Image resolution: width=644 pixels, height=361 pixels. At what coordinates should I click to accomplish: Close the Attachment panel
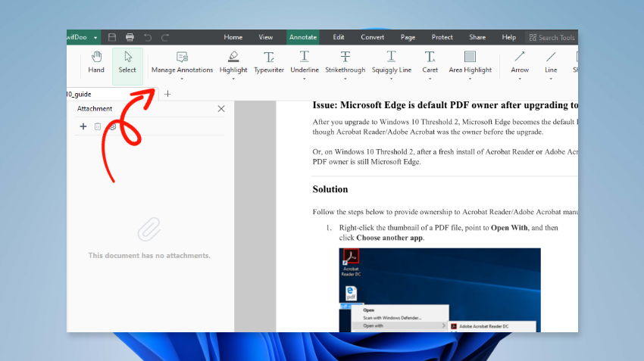221,109
